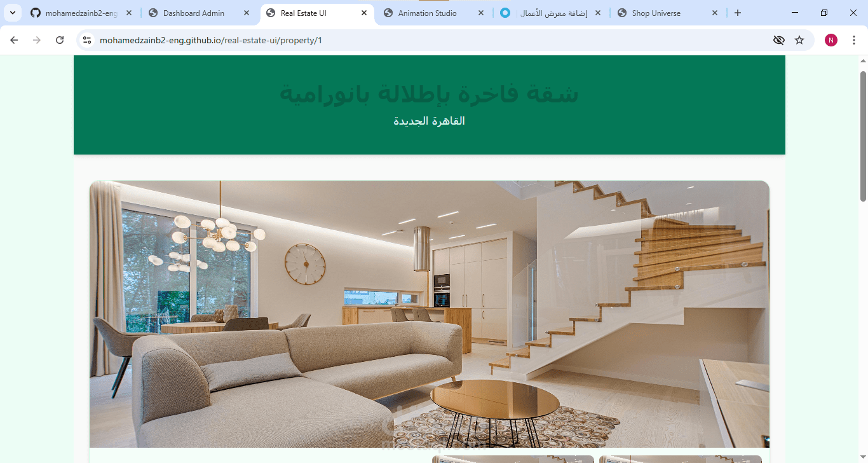The width and height of the screenshot is (868, 463).
Task: Expand the tab search dropdown arrow
Action: pos(12,13)
